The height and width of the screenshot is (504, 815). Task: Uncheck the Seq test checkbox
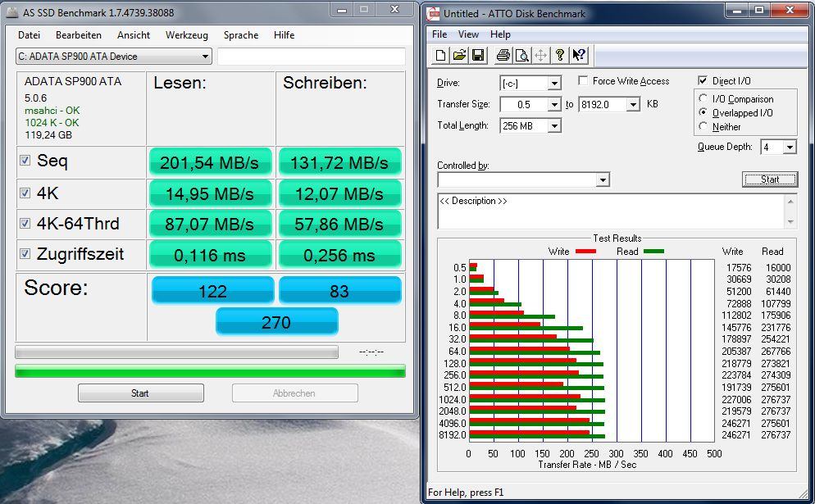coord(25,160)
